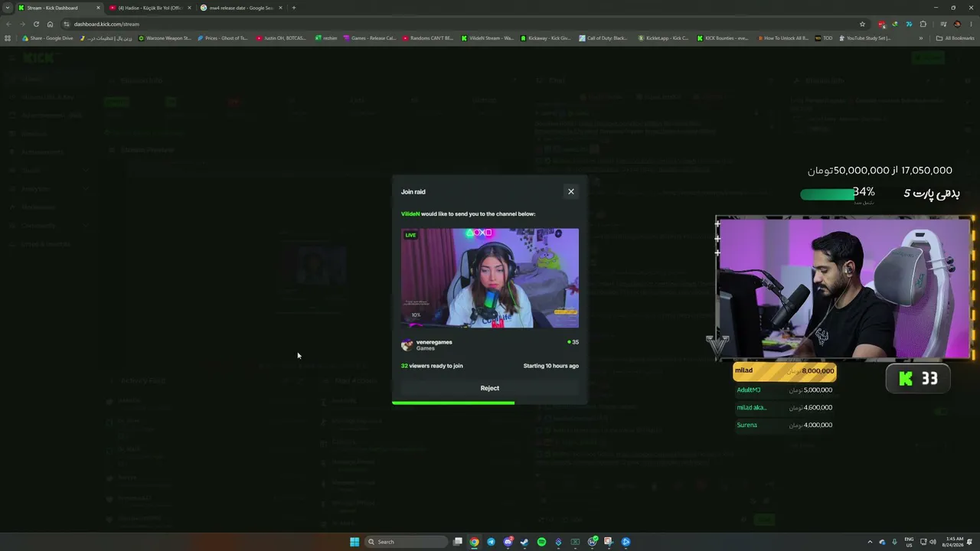Open the All Bookmarks folder
Image resolution: width=980 pixels, height=551 pixels.
[x=955, y=38]
